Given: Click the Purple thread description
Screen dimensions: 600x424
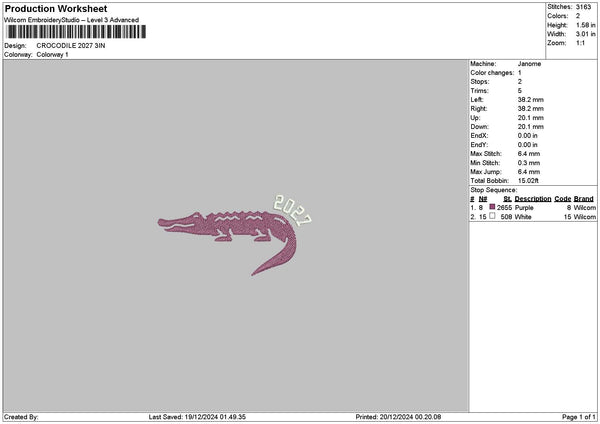Looking at the screenshot, I should (524, 208).
